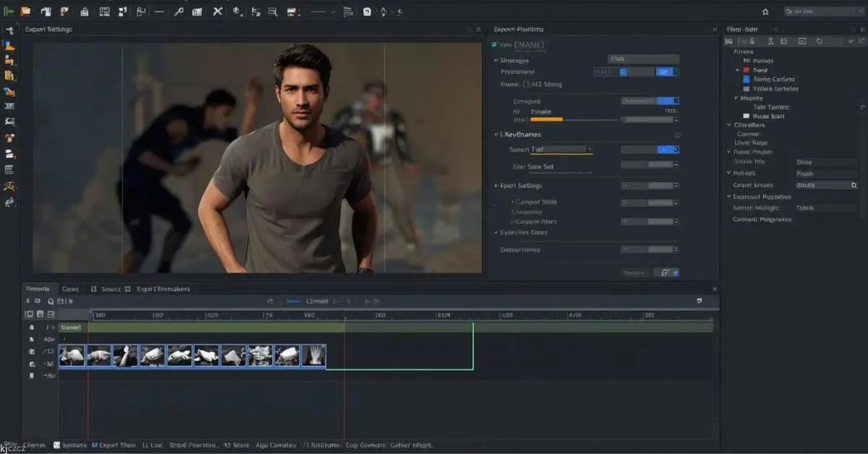Click the green bracket icon at toolbar start
The height and width of the screenshot is (454, 868).
pos(9,12)
